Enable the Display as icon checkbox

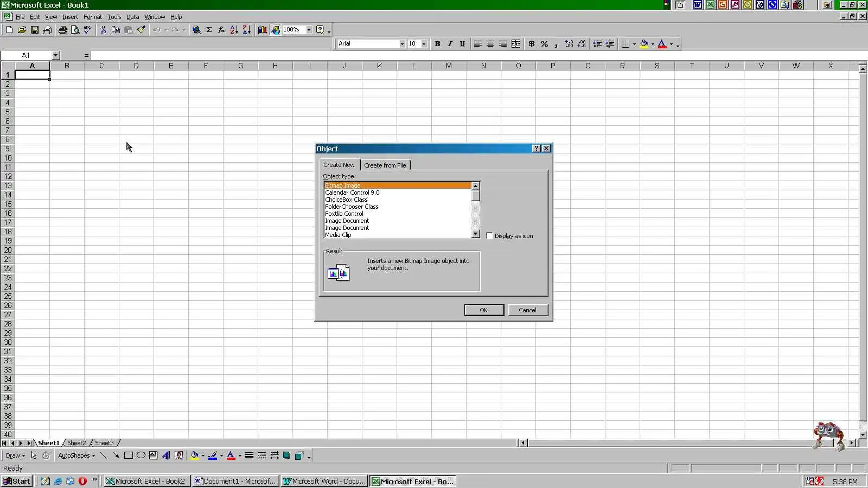point(489,236)
